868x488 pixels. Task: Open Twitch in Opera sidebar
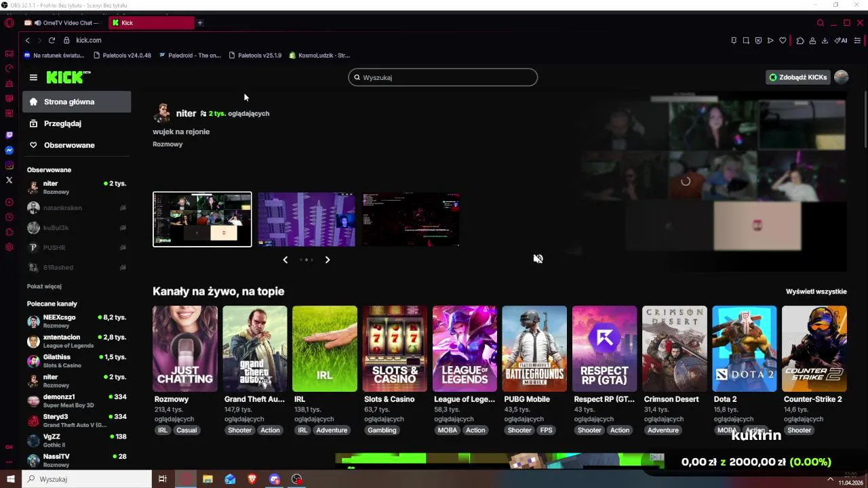(9, 136)
